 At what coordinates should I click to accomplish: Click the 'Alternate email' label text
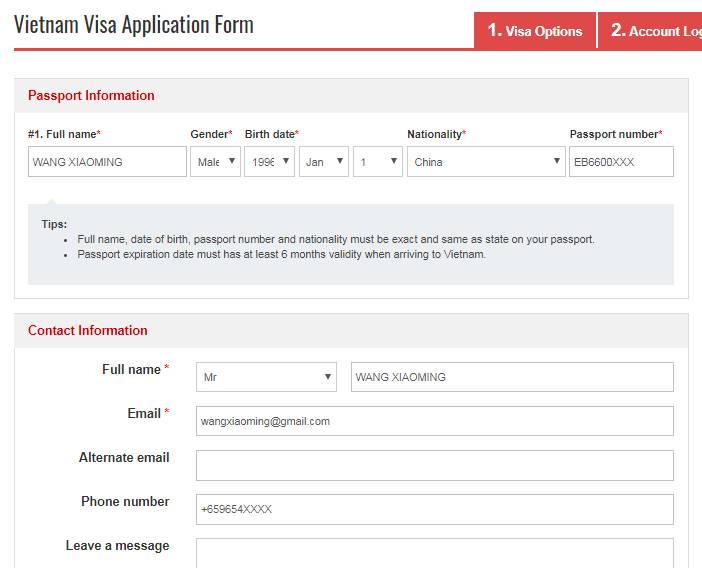[124, 458]
